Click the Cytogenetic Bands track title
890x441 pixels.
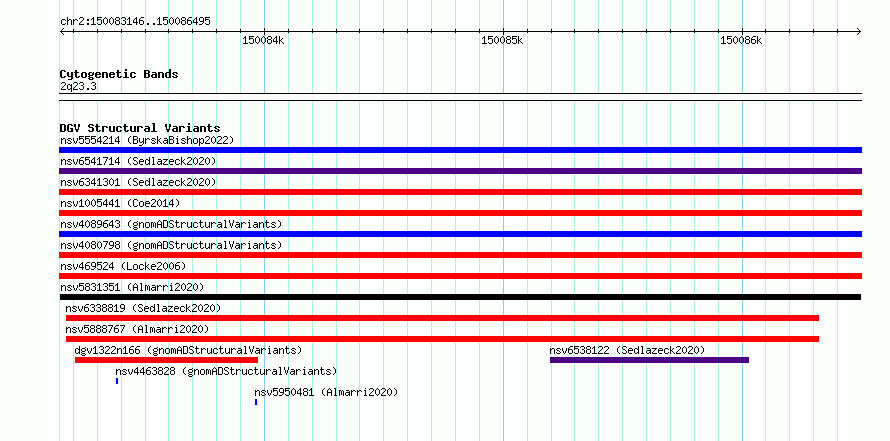(119, 74)
